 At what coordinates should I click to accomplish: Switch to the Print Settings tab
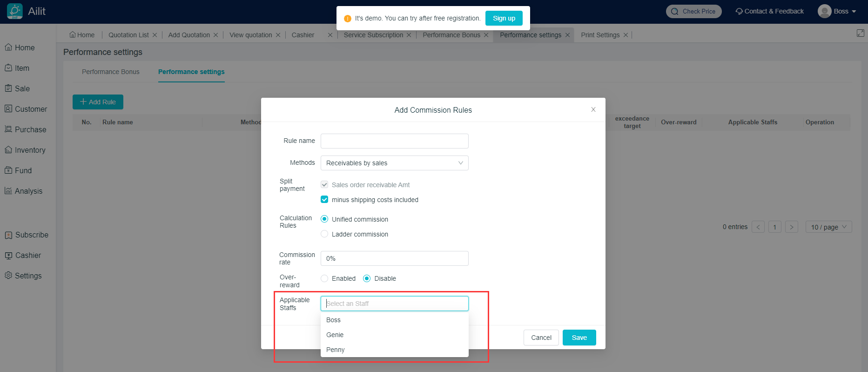pyautogui.click(x=600, y=35)
